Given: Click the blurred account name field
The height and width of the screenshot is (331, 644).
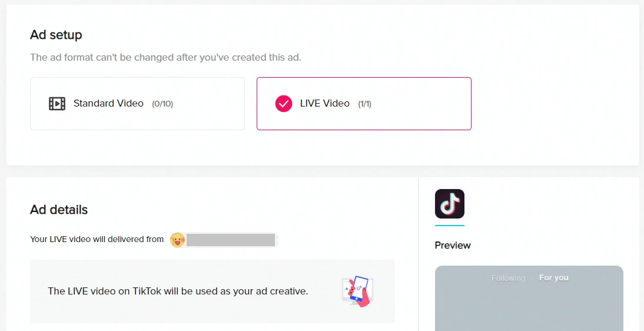Looking at the screenshot, I should pos(231,240).
